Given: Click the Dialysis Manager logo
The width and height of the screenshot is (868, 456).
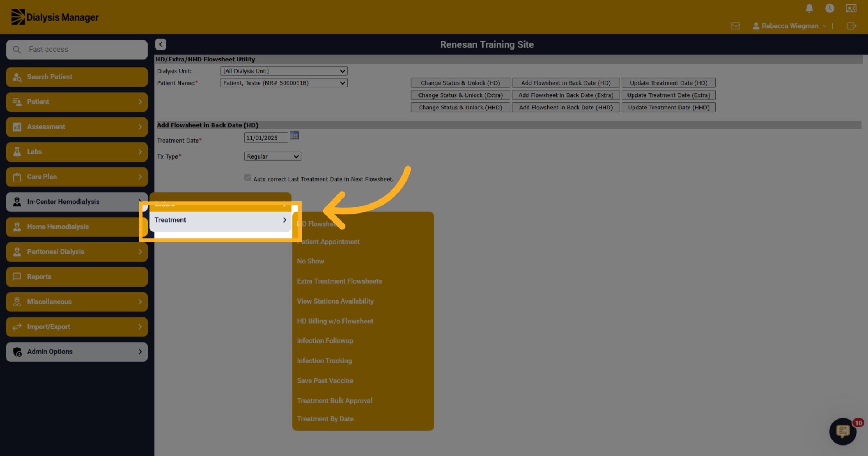Looking at the screenshot, I should [x=55, y=17].
